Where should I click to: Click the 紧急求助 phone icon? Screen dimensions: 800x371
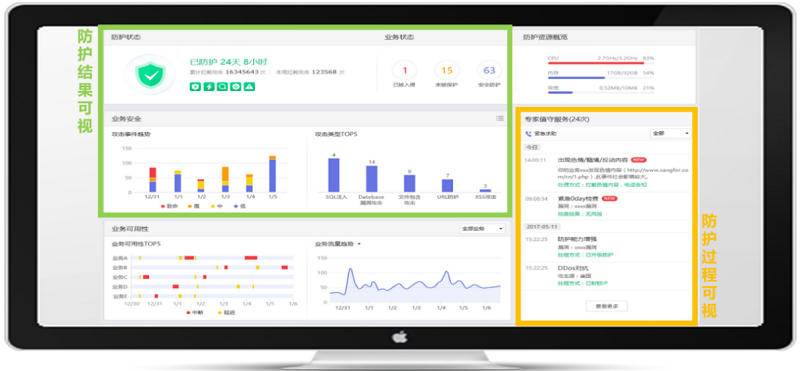[528, 134]
